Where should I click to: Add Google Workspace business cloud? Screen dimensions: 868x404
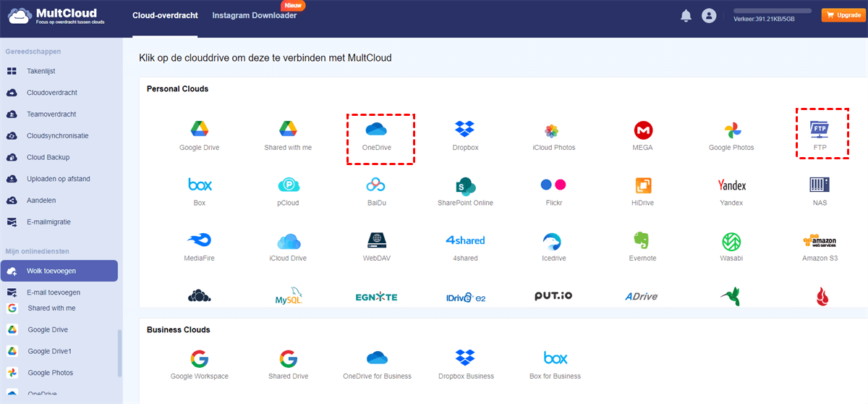click(x=200, y=364)
